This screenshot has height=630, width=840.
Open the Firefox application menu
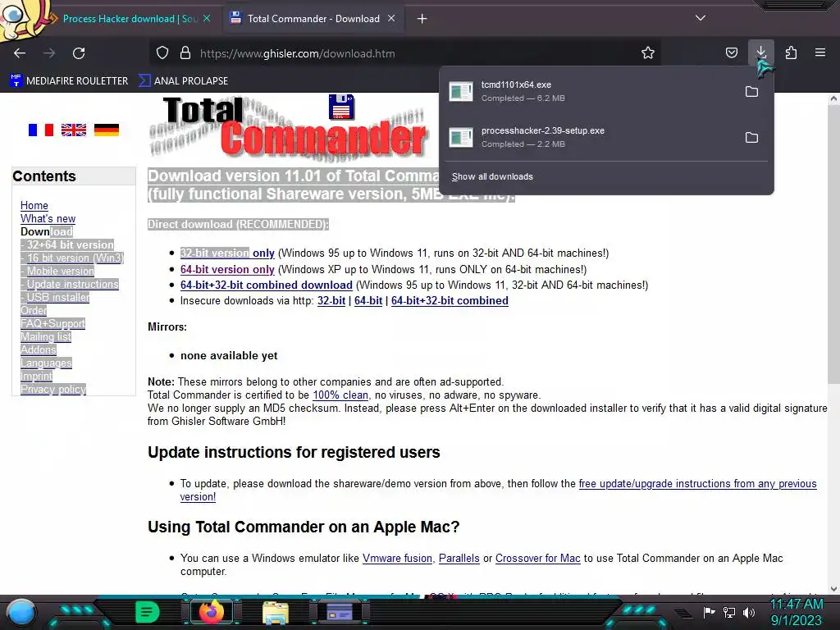(820, 53)
